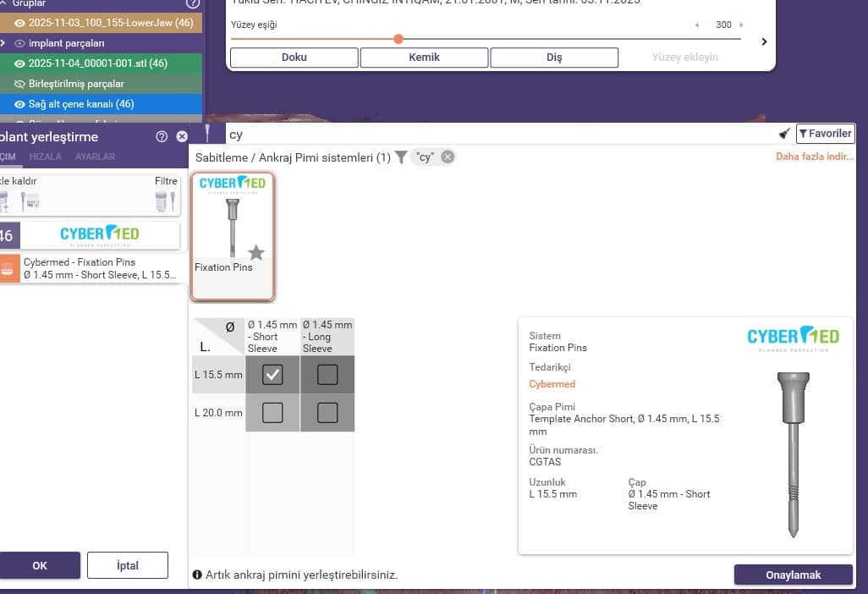Check Long Sleeve L 20.0 mm checkbox

tap(327, 413)
